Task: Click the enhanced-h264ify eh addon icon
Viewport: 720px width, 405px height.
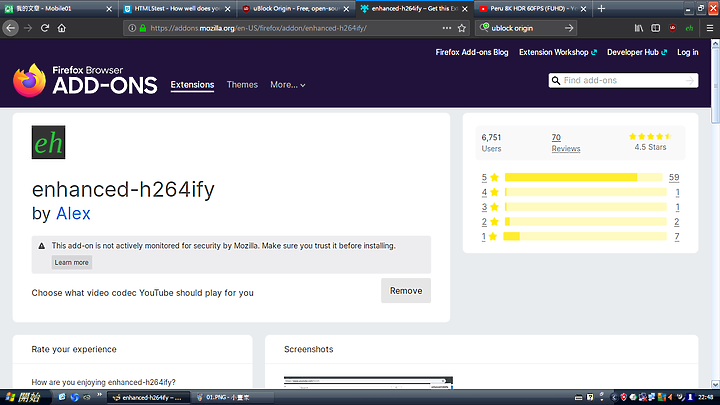Action: [x=48, y=142]
